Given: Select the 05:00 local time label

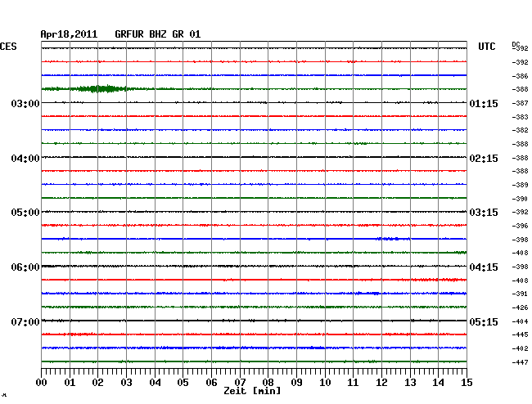Looking at the screenshot, I should coord(25,213).
